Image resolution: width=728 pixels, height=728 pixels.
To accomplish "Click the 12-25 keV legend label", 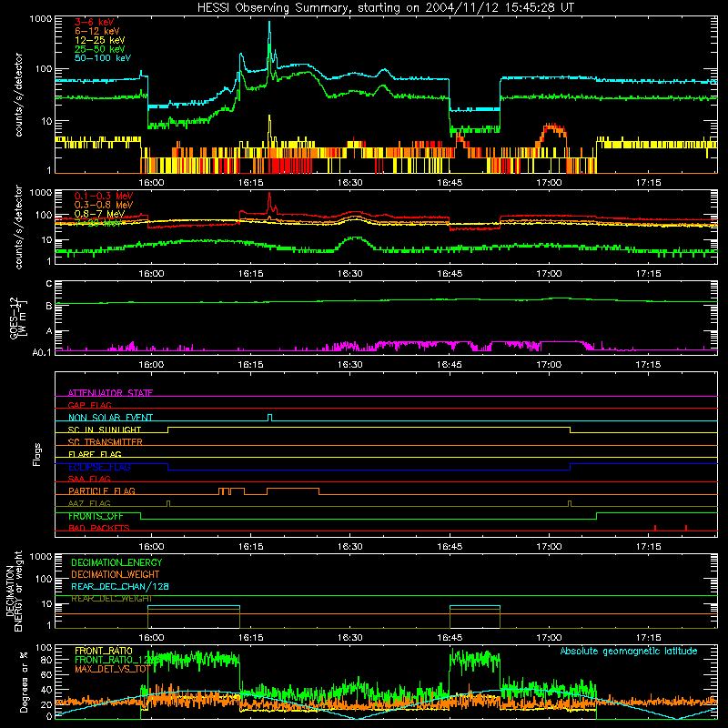I will [x=100, y=40].
